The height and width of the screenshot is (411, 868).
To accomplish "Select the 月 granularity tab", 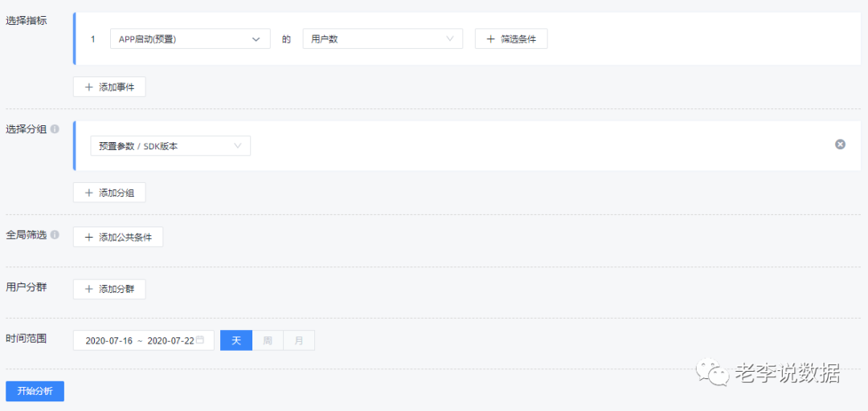I will (299, 340).
